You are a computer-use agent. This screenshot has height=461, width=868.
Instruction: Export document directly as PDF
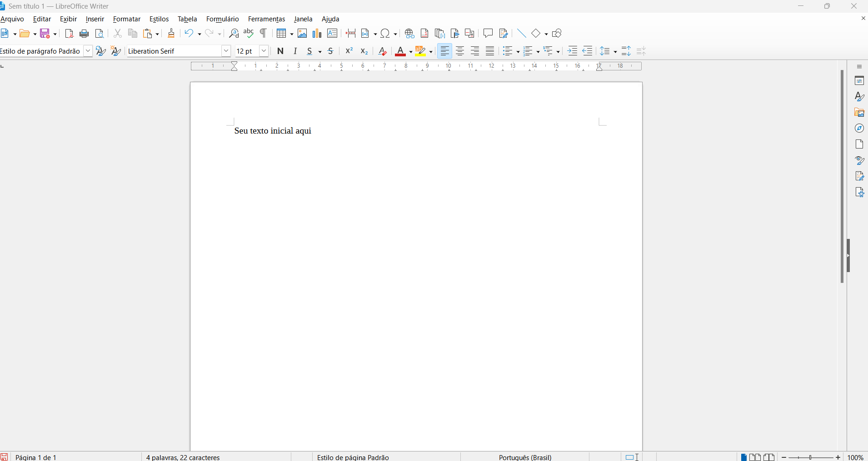tap(69, 33)
